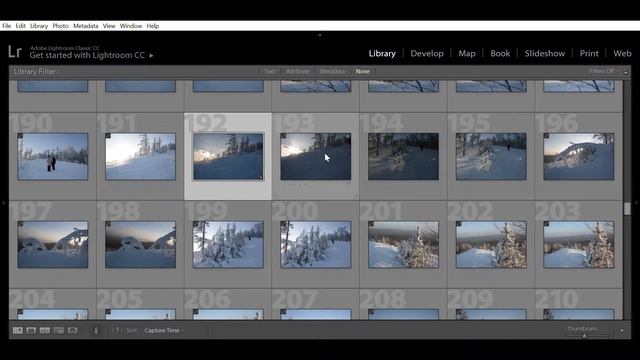Open the File menu
Image resolution: width=640 pixels, height=360 pixels.
(7, 26)
